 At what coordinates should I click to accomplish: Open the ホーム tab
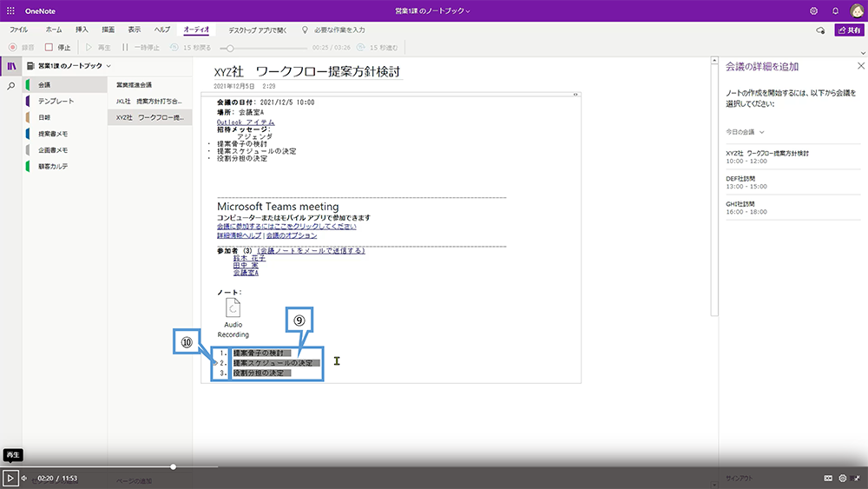pos(54,30)
